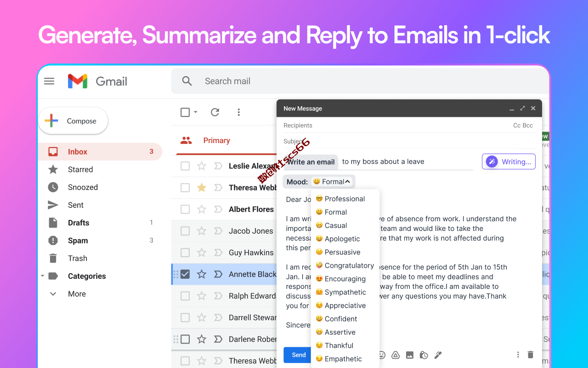The image size is (588, 368).
Task: Mark Ralph Edwards email as important
Action: click(218, 296)
